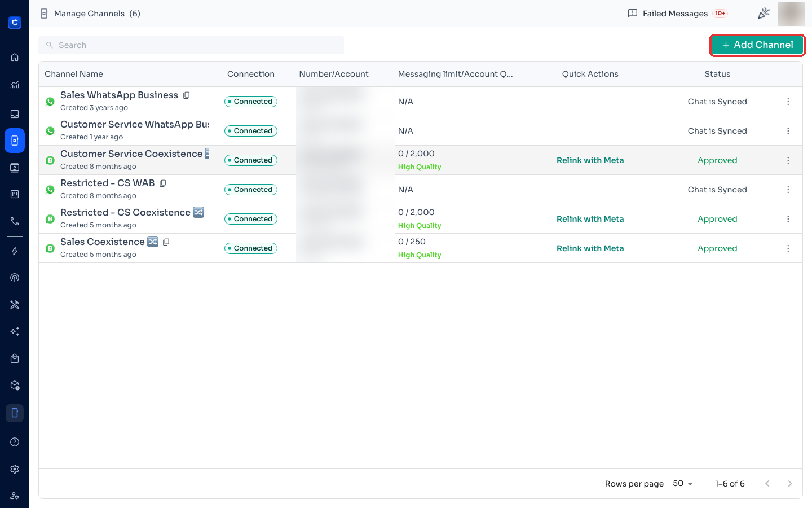Click the Failed Messages chat icon
Screen dimensions: 812x508
point(633,13)
